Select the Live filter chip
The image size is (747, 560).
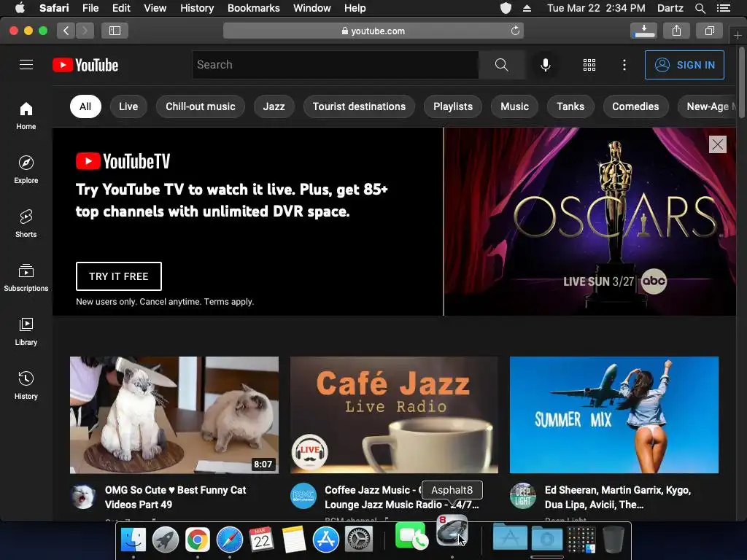point(128,106)
